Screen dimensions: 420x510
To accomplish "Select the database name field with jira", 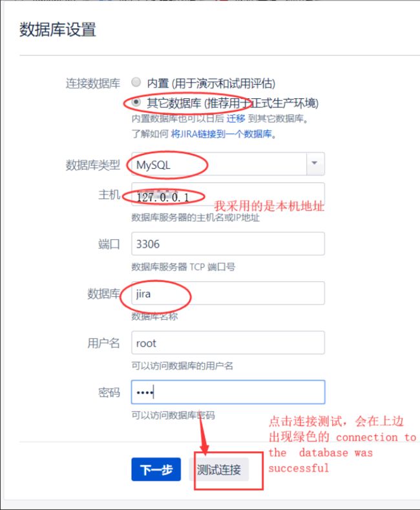I will [228, 293].
